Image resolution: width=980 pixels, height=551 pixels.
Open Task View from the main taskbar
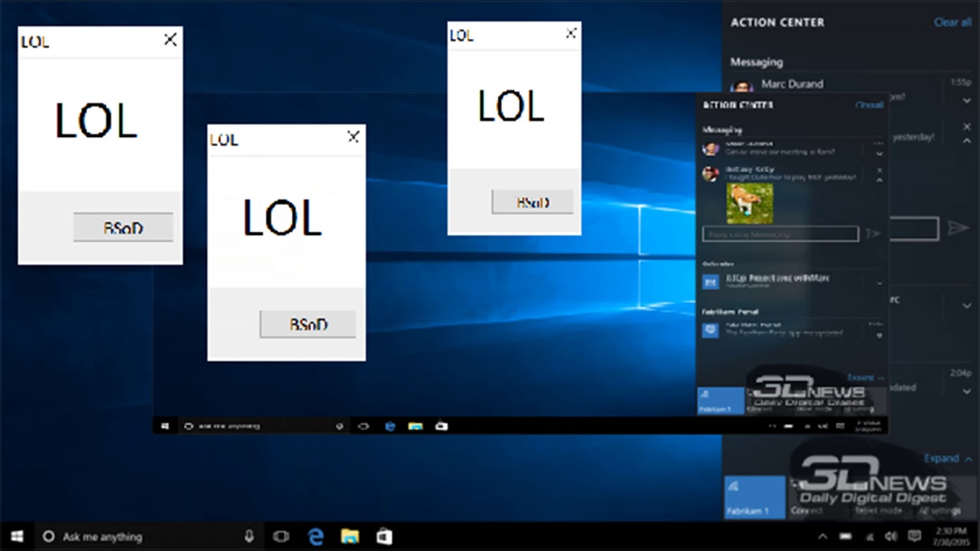click(x=281, y=536)
